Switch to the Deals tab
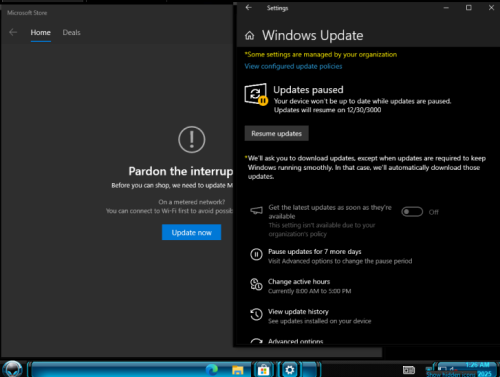 click(71, 32)
